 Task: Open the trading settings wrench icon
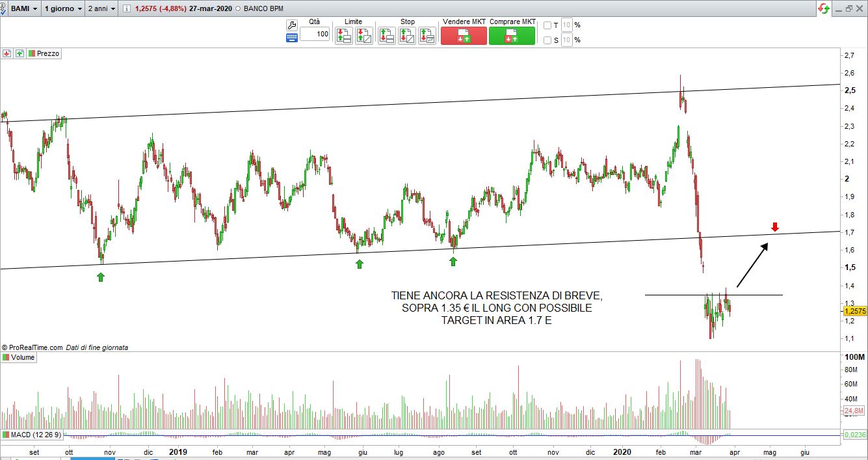pos(292,25)
